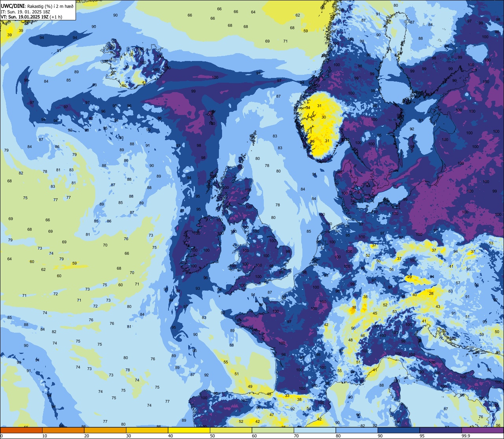Pick the 50–60 % pale yellow legend segment
Screen dimensions: 504x439
[231, 430]
